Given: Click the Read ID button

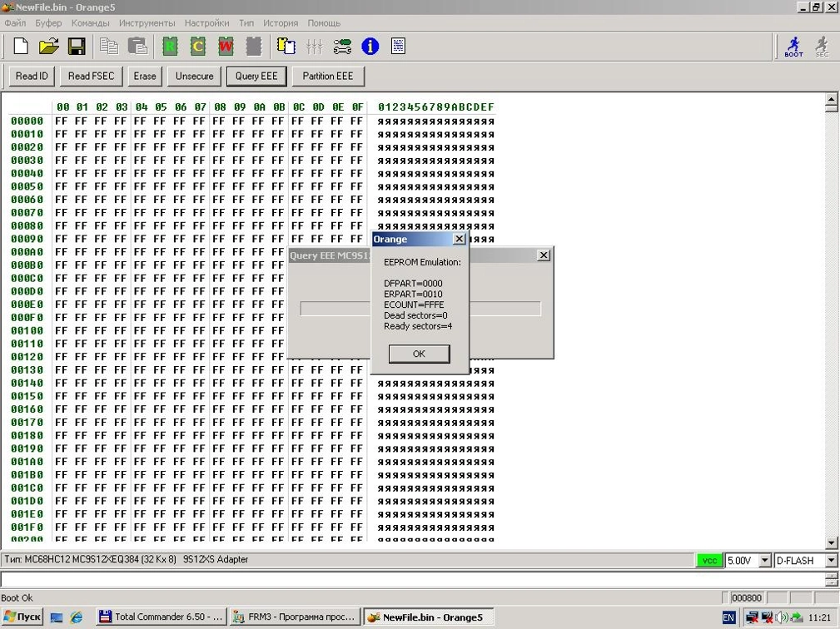Looking at the screenshot, I should click(32, 76).
